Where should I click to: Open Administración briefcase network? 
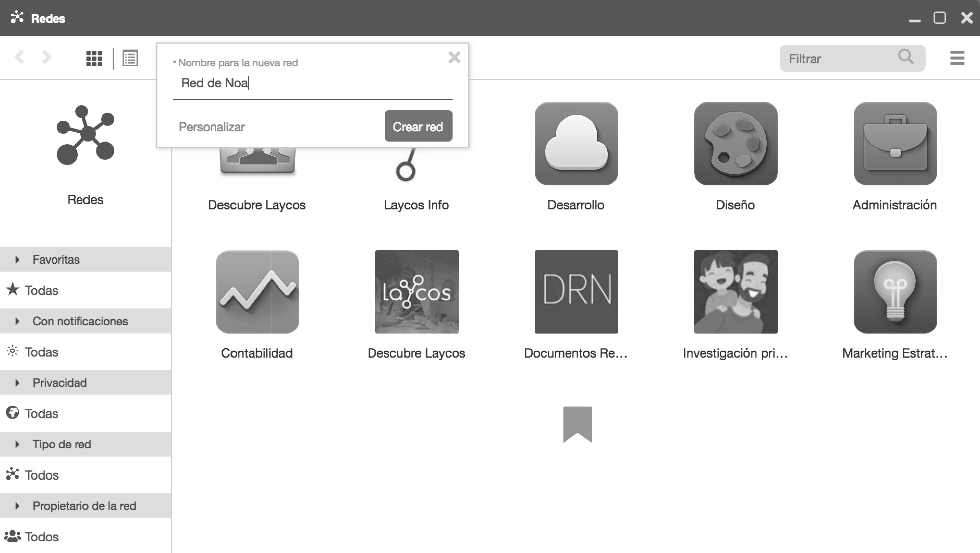click(895, 144)
